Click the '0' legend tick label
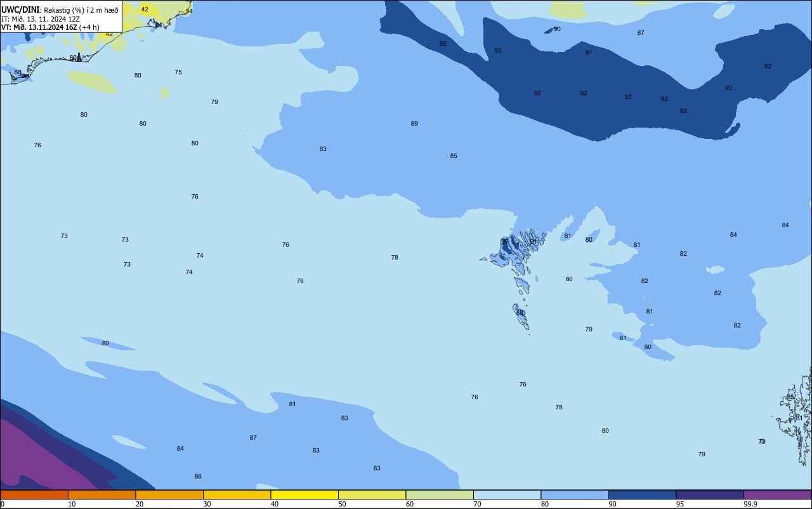The image size is (812, 509). pyautogui.click(x=3, y=504)
